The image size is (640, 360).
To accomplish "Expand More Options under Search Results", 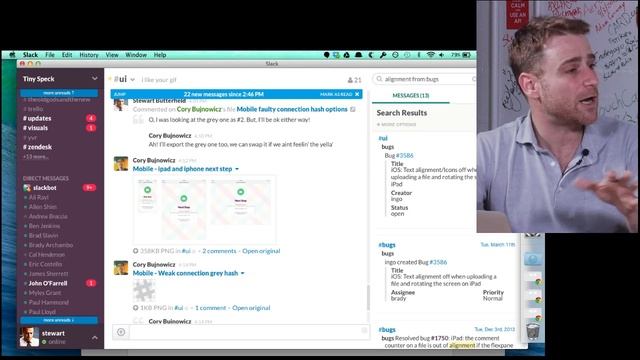I will click(x=396, y=124).
